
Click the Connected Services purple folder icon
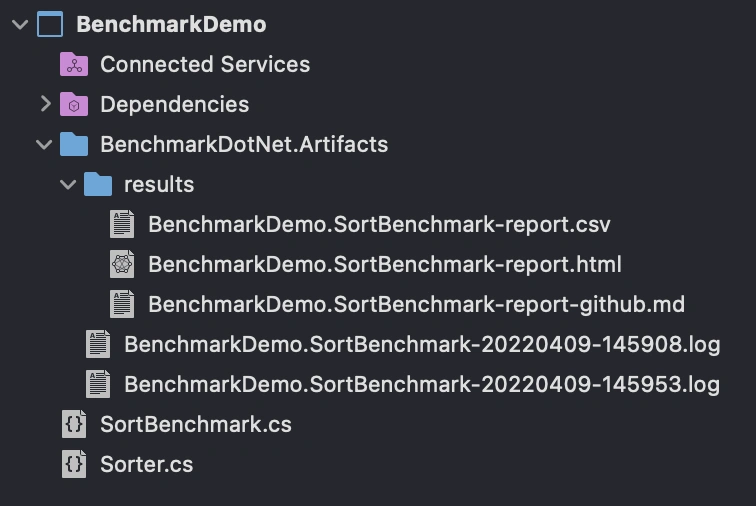coord(74,64)
